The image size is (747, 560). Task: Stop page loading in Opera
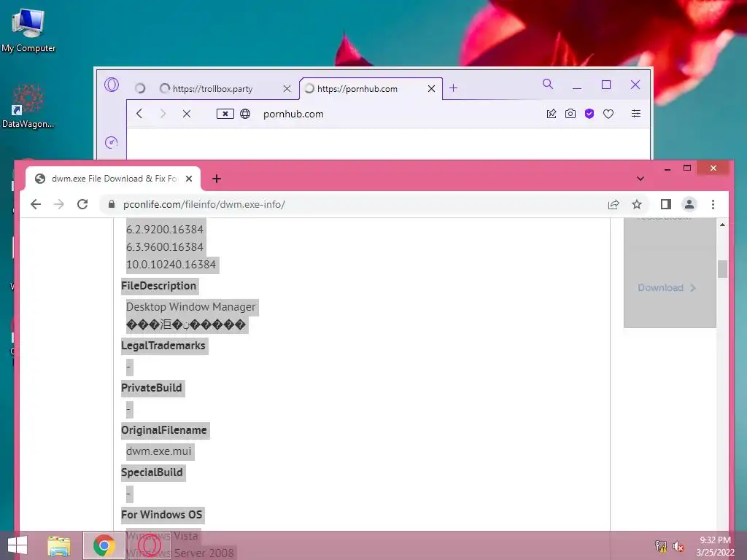coord(187,114)
